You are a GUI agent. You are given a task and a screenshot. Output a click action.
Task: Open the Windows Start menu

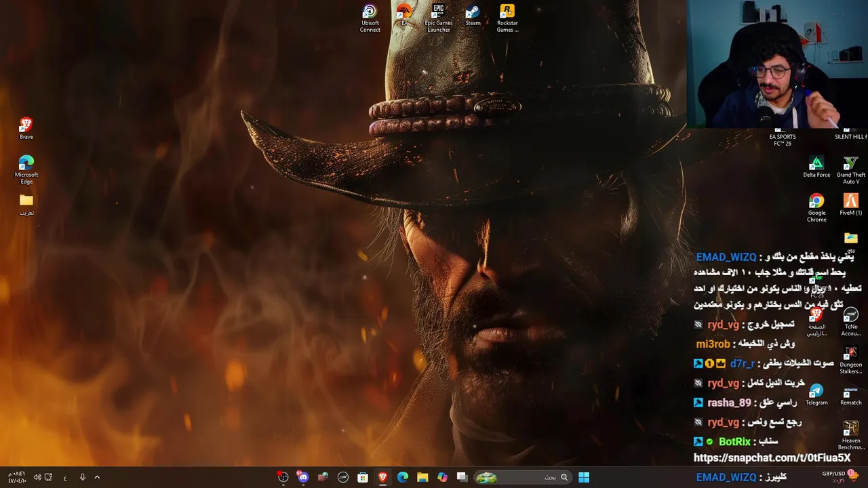coord(583,477)
